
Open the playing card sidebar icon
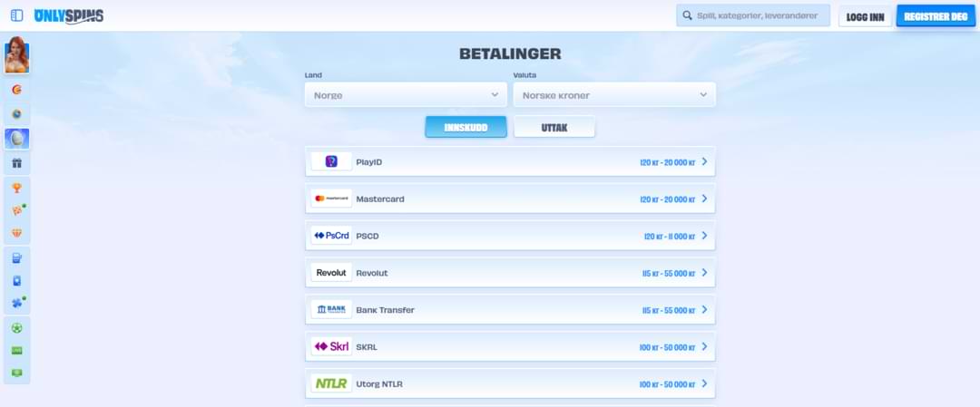click(17, 281)
